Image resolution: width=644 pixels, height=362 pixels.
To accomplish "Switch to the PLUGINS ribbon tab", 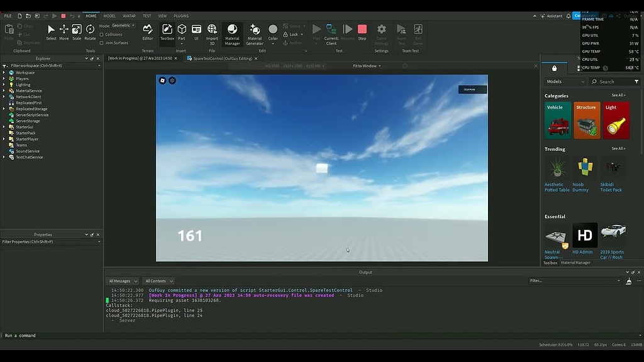I will [x=181, y=16].
